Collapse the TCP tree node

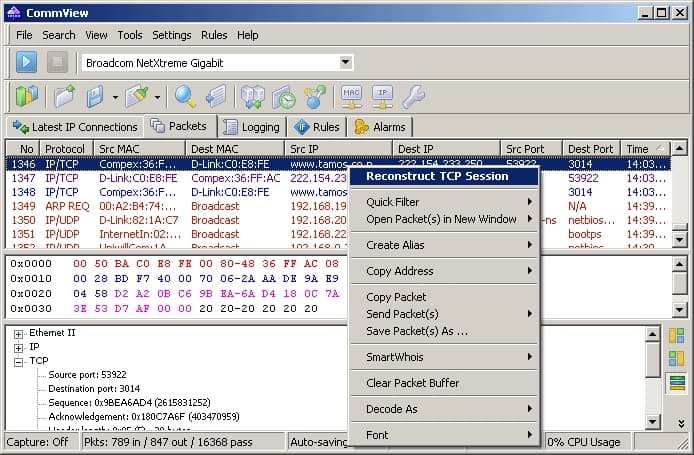pyautogui.click(x=19, y=361)
